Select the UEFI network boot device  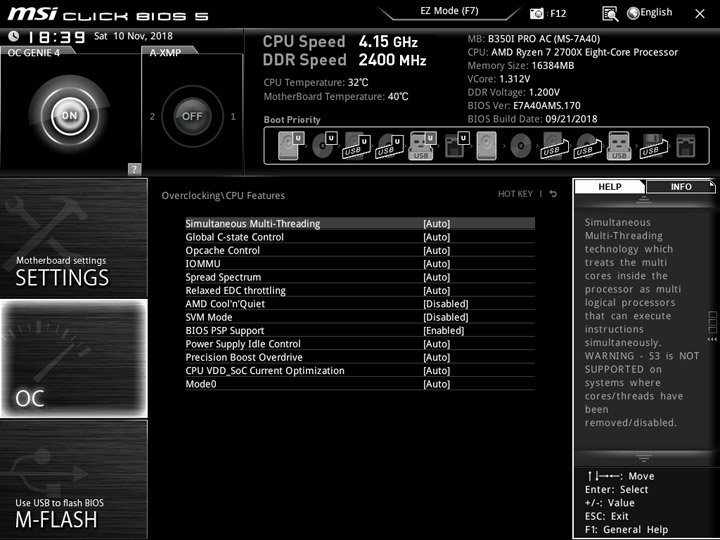[x=456, y=146]
